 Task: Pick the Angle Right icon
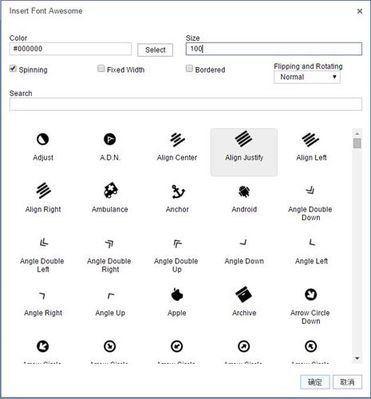(42, 295)
